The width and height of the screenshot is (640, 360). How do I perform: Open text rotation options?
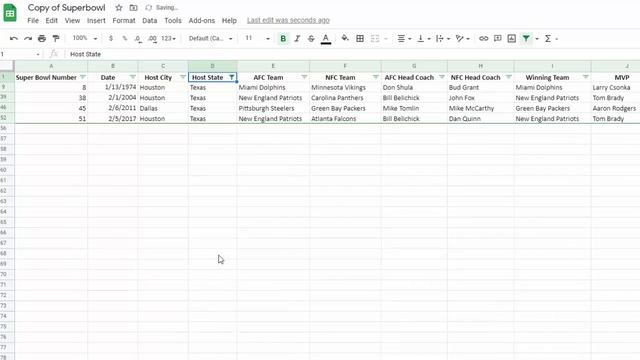click(x=462, y=38)
